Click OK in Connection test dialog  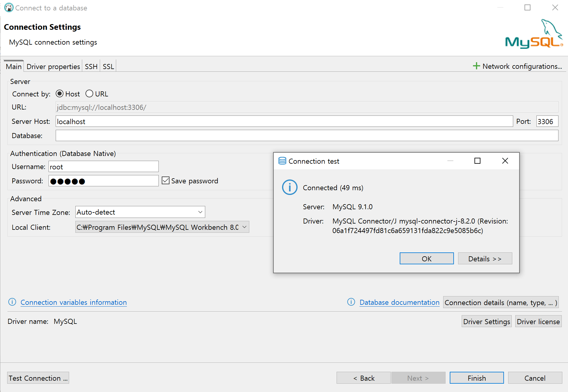[427, 259]
